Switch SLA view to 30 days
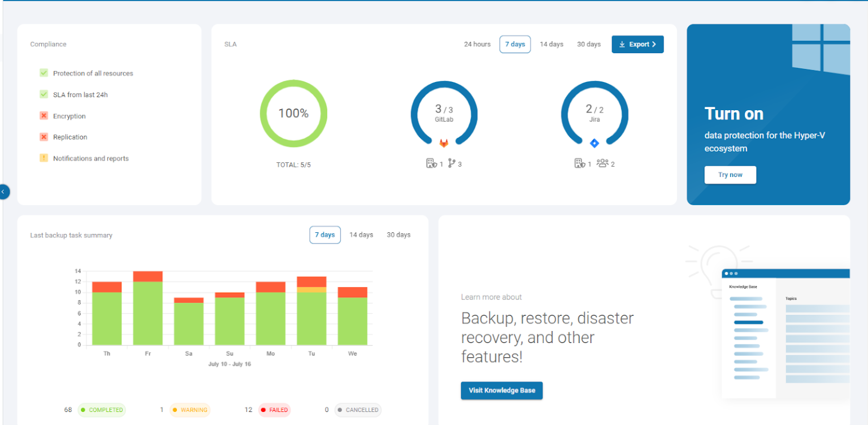Screen dimensions: 868x425 588,44
